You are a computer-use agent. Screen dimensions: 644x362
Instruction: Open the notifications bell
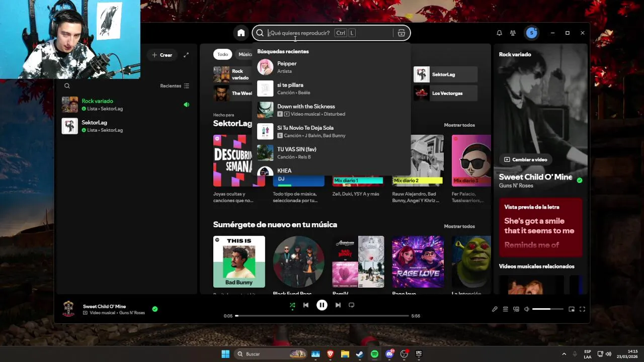tap(499, 33)
